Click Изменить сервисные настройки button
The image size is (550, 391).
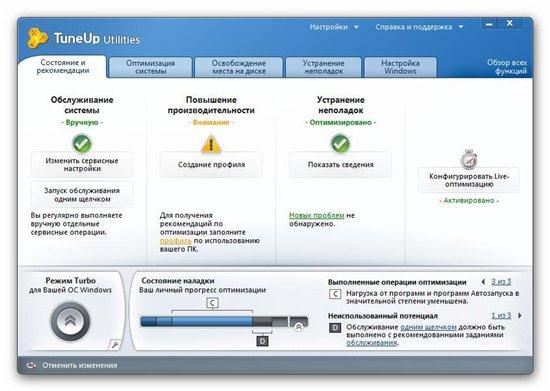[x=82, y=164]
